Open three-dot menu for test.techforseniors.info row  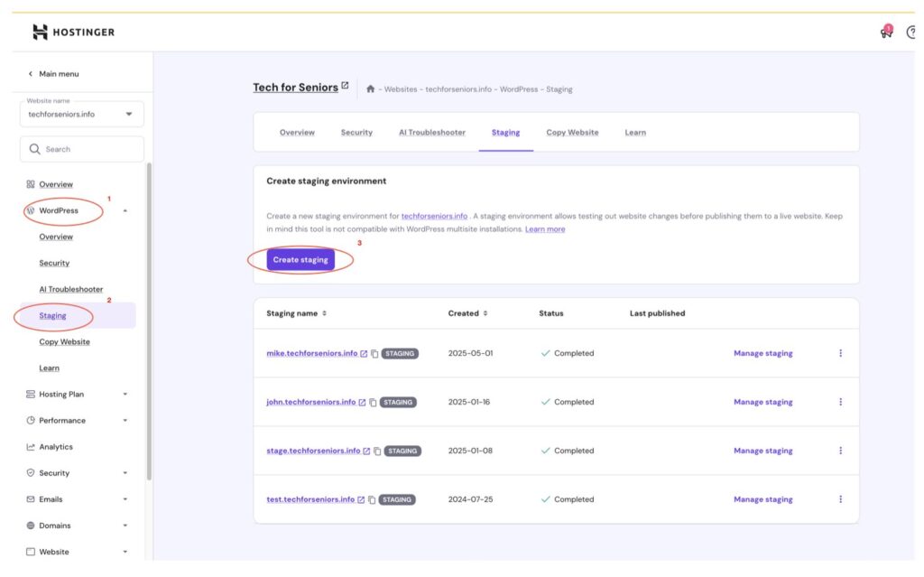(x=840, y=499)
